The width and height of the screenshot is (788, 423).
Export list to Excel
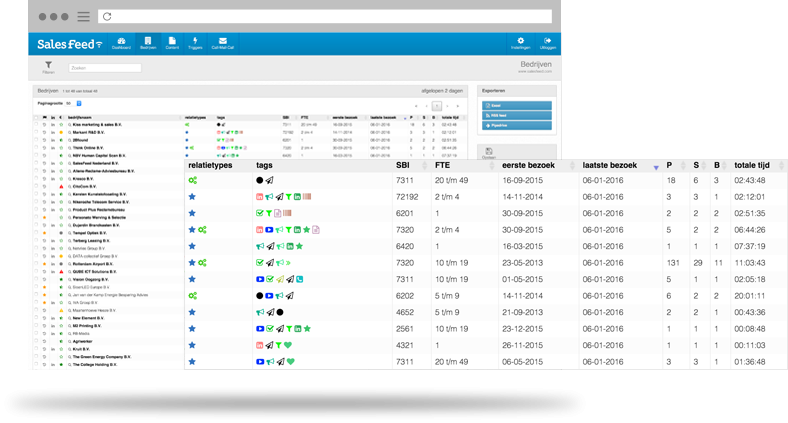517,105
